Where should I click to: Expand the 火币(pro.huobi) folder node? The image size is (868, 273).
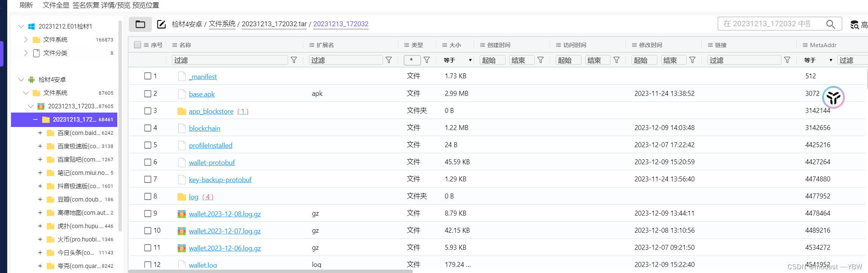40,239
